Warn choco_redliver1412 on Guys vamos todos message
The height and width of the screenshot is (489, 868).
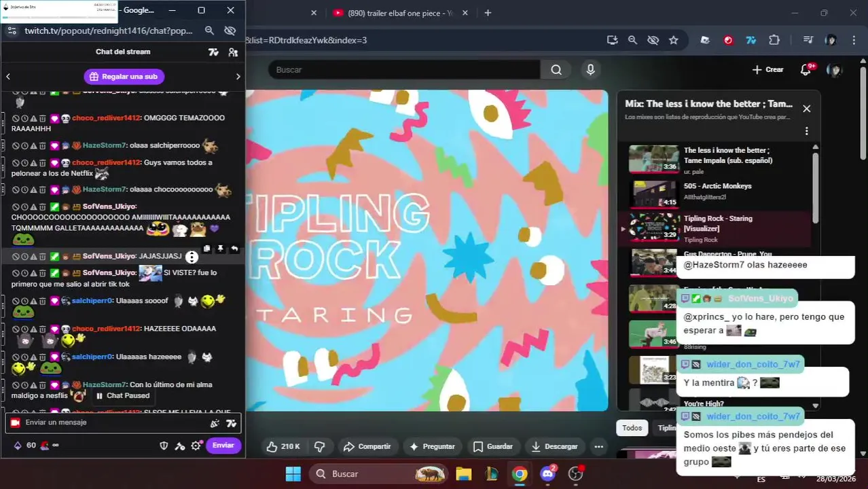point(33,163)
